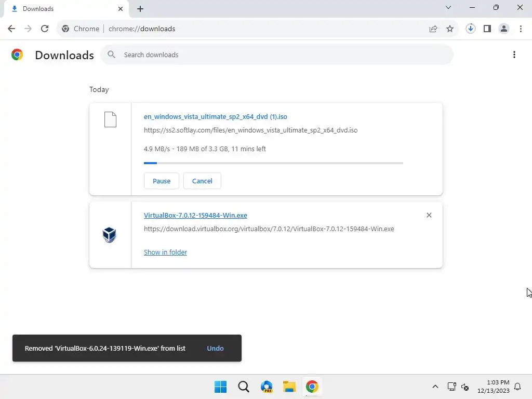Open a new tab with plus
Image resolution: width=532 pixels, height=399 pixels.
pos(140,9)
